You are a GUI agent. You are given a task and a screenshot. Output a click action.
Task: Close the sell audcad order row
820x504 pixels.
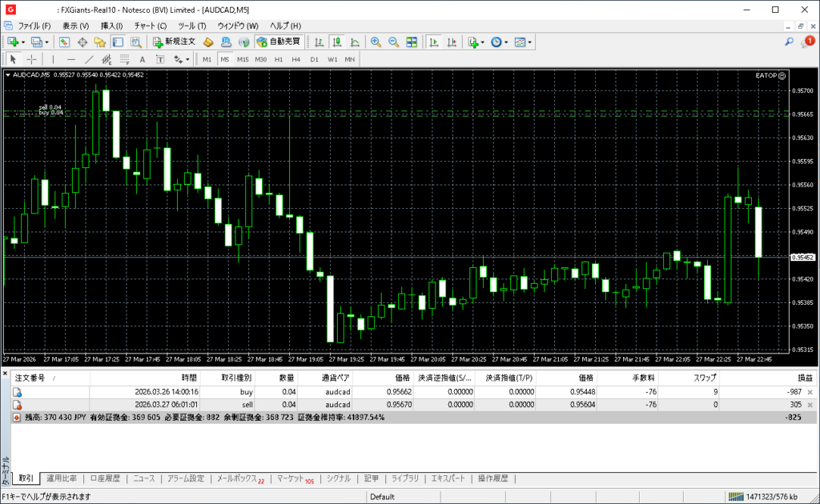click(x=810, y=406)
